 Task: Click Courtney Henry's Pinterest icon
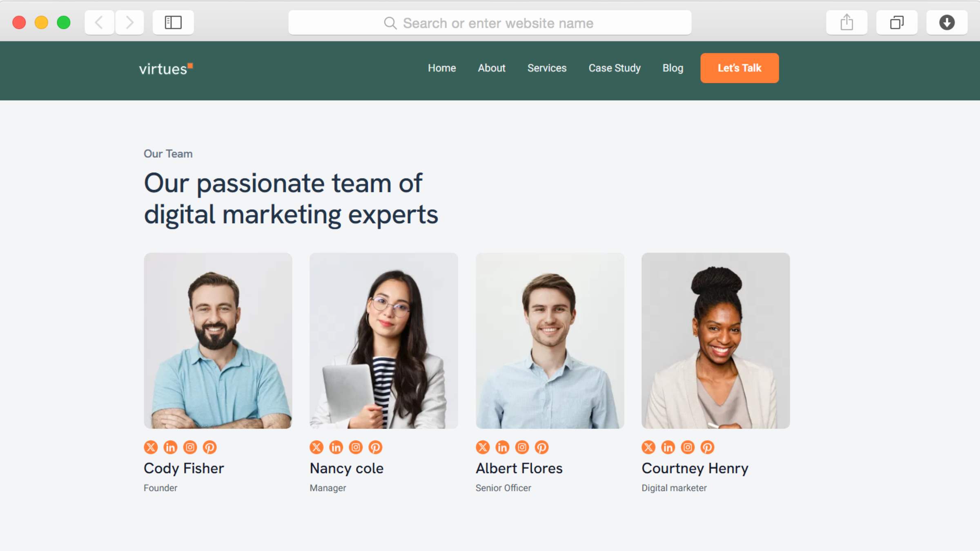707,447
